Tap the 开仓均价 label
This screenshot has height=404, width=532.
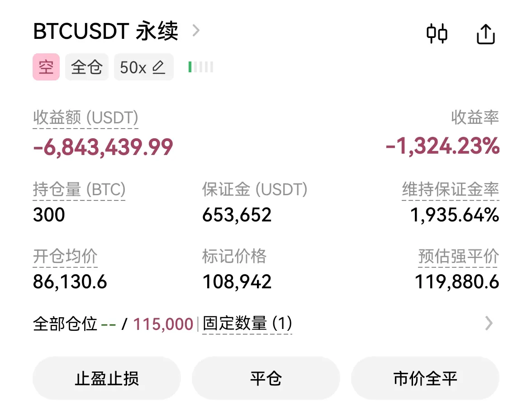point(65,256)
